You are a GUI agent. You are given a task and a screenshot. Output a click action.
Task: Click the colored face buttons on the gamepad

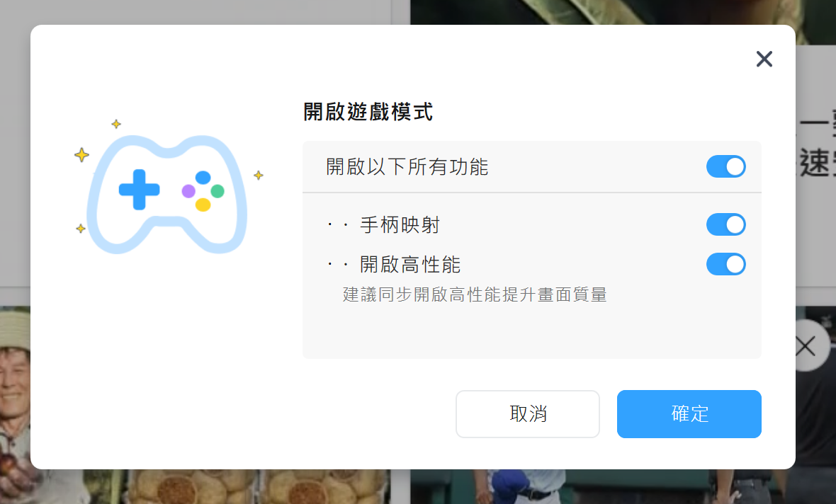(x=203, y=190)
